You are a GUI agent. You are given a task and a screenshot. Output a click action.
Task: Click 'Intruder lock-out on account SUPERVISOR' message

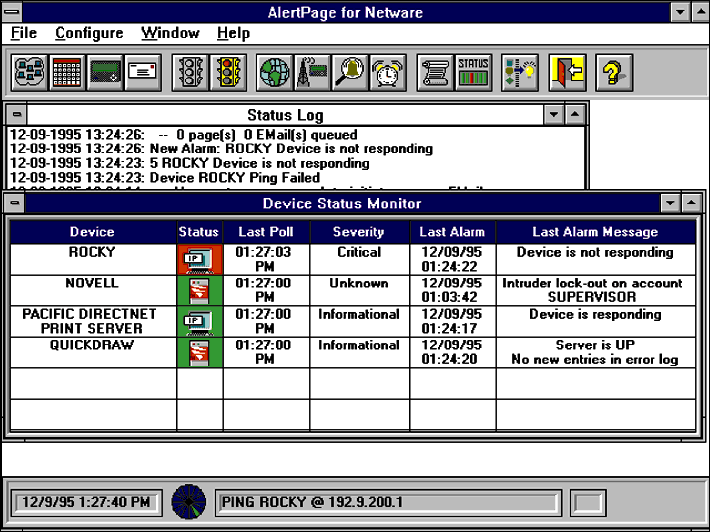tap(596, 291)
